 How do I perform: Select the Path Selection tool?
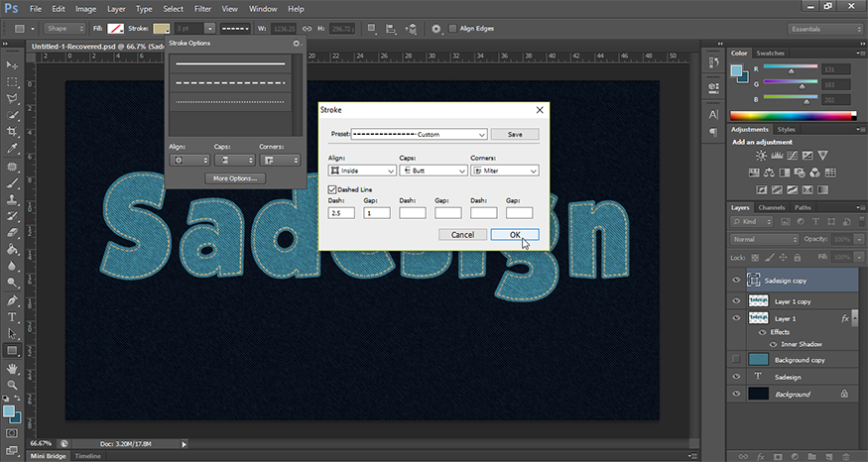12,334
